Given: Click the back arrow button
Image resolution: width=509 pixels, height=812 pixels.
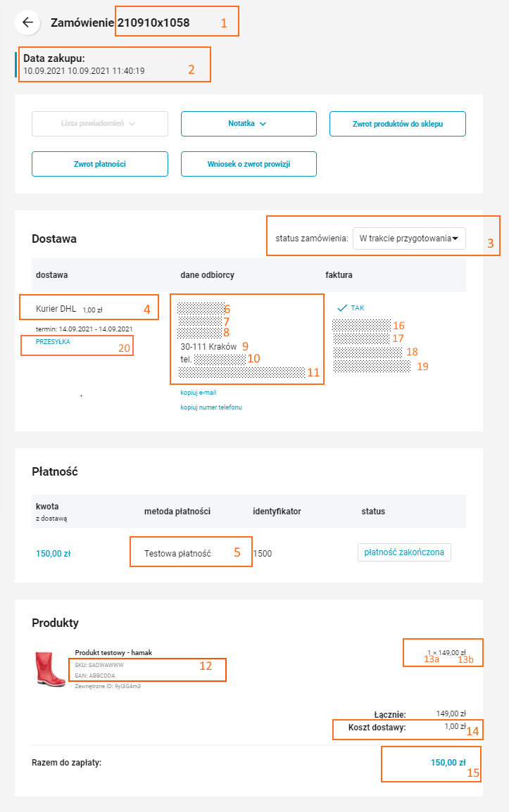Looking at the screenshot, I should tap(27, 23).
